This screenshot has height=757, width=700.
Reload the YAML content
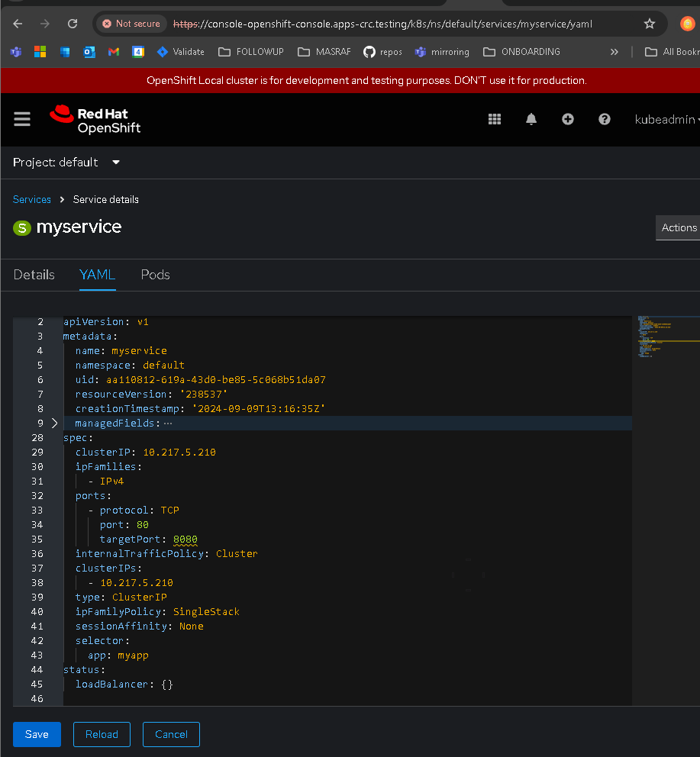[102, 734]
